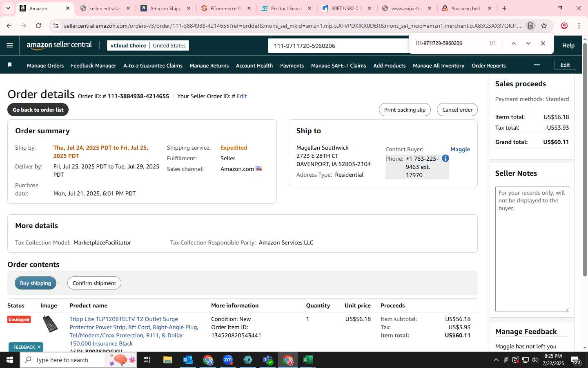Click Go back to order list

pos(38,110)
